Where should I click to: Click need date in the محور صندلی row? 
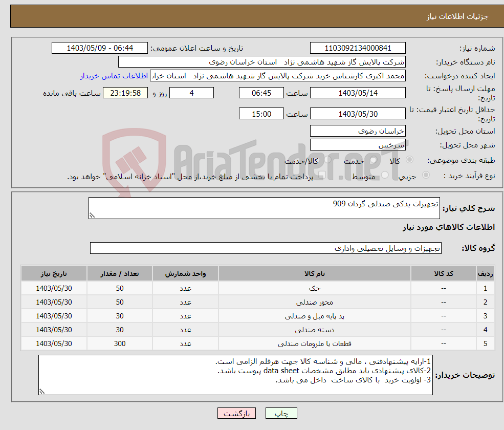(54, 303)
